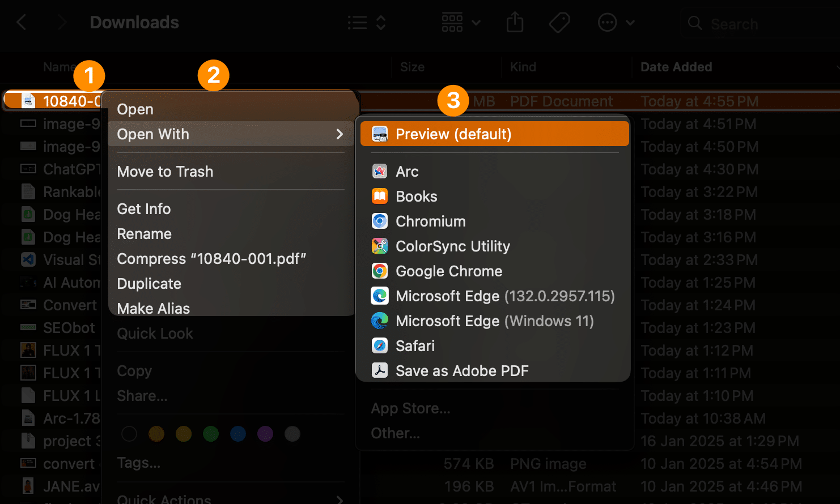Open the More actions ellipsis menu
Image resolution: width=840 pixels, height=504 pixels.
click(x=616, y=23)
